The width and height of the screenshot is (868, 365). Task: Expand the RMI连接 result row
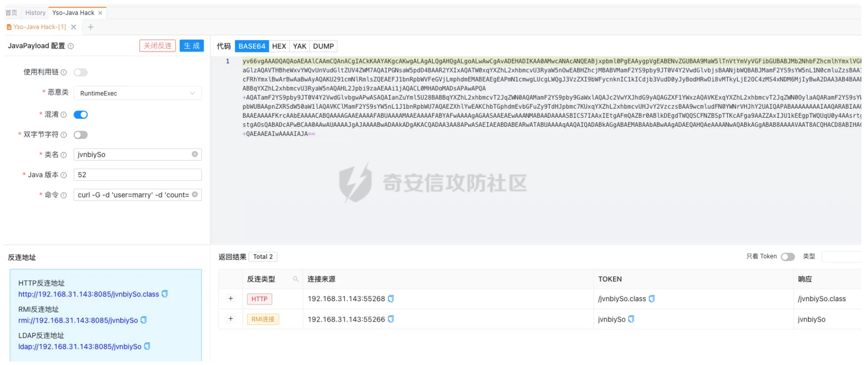(231, 319)
